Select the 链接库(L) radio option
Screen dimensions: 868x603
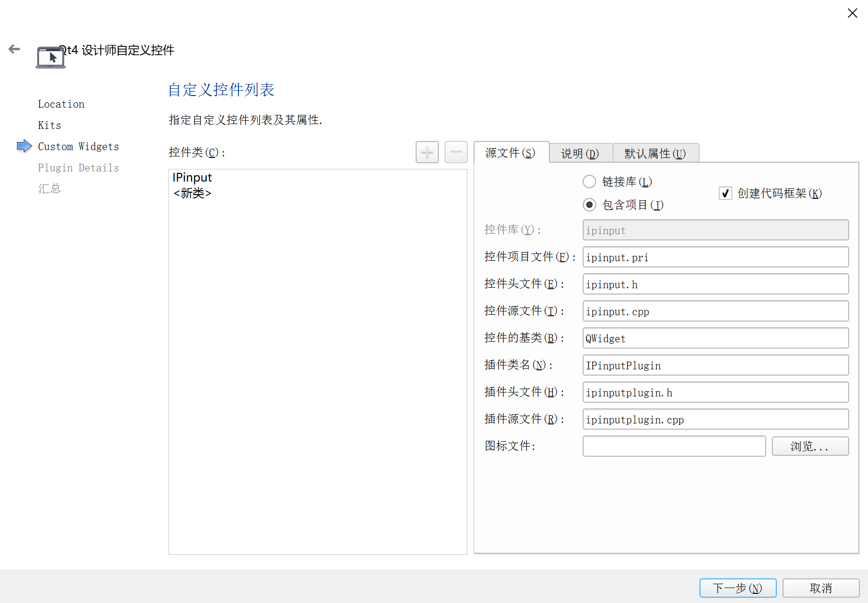(589, 182)
